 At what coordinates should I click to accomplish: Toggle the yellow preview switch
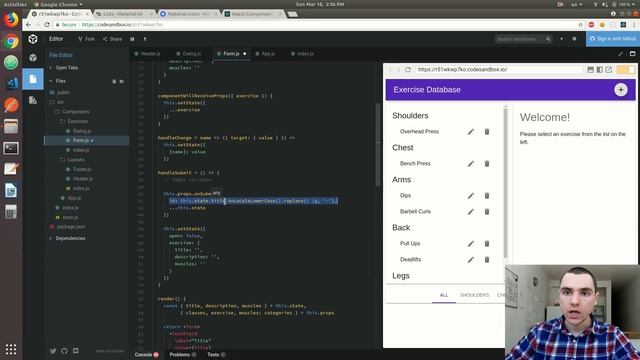(626, 70)
